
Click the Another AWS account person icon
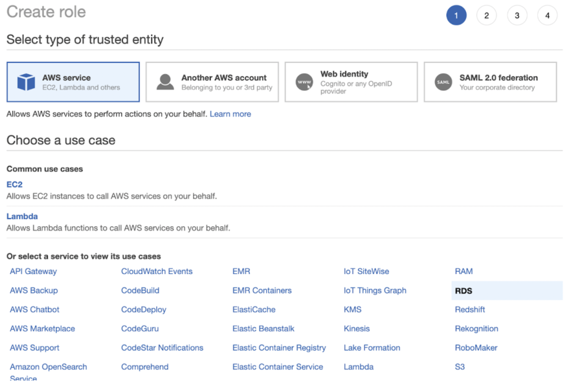[x=165, y=82]
